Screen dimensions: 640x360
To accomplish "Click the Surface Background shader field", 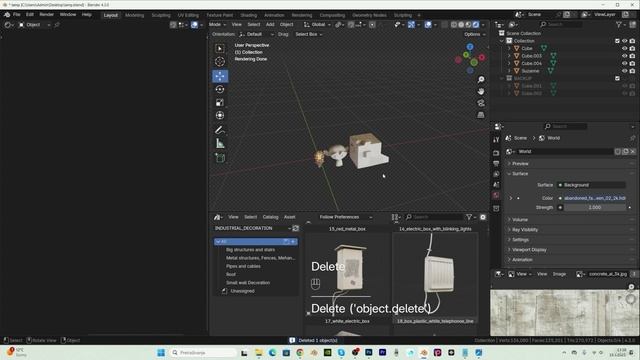I will (x=591, y=185).
